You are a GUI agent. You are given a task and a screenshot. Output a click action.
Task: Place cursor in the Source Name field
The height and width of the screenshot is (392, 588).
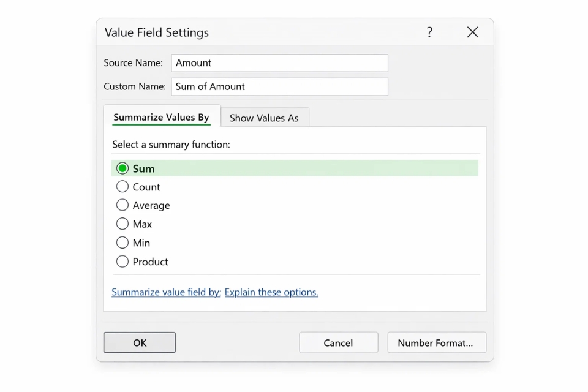point(279,63)
